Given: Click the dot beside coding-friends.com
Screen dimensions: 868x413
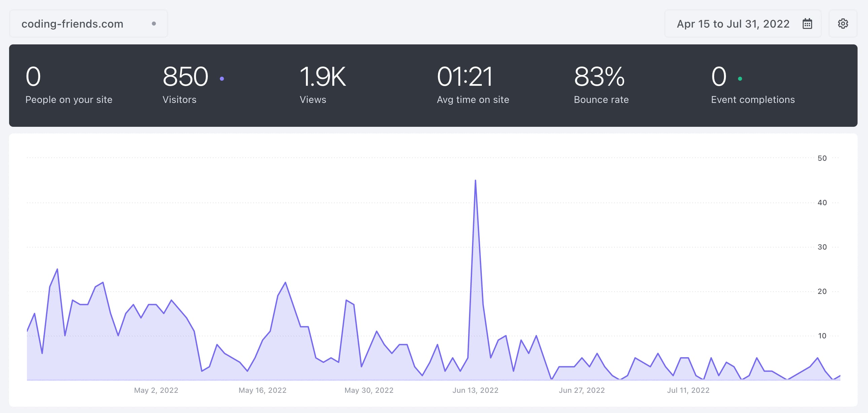Looking at the screenshot, I should click(154, 24).
